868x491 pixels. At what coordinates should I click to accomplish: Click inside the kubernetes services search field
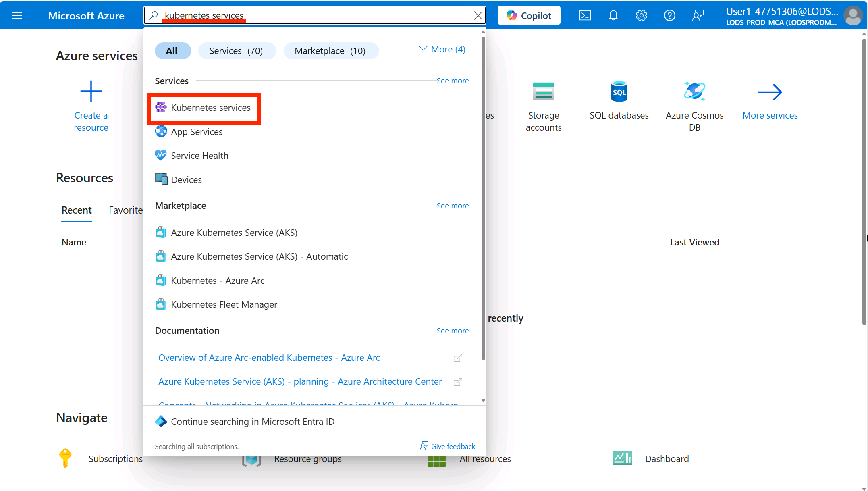click(315, 15)
